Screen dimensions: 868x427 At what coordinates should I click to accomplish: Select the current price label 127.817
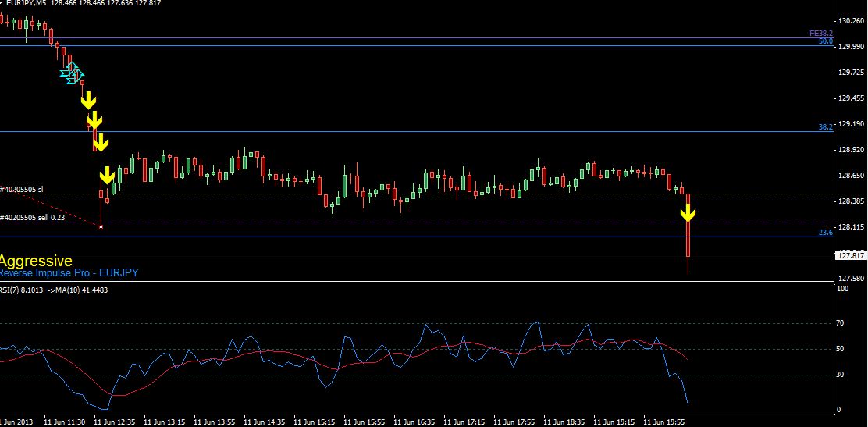[852, 255]
